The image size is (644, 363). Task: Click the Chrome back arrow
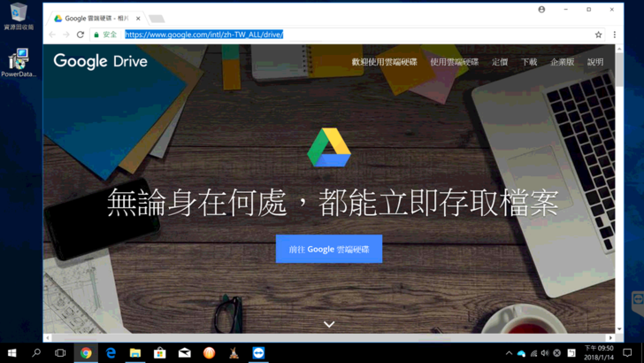pyautogui.click(x=52, y=35)
